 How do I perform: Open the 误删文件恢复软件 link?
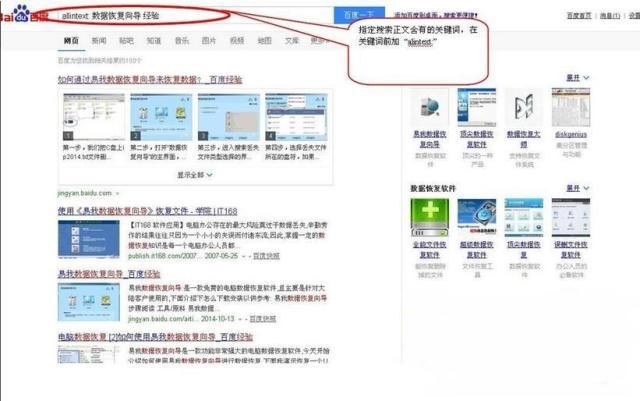571,250
